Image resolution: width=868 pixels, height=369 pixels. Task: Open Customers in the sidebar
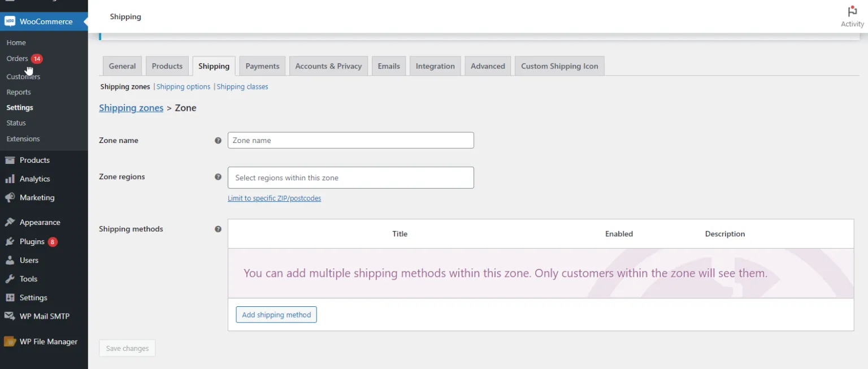pos(23,76)
